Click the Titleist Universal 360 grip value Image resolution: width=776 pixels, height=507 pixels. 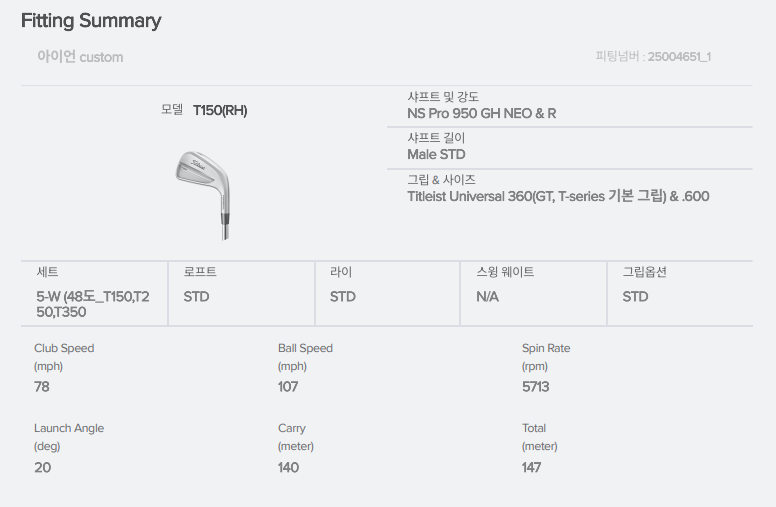pos(558,196)
